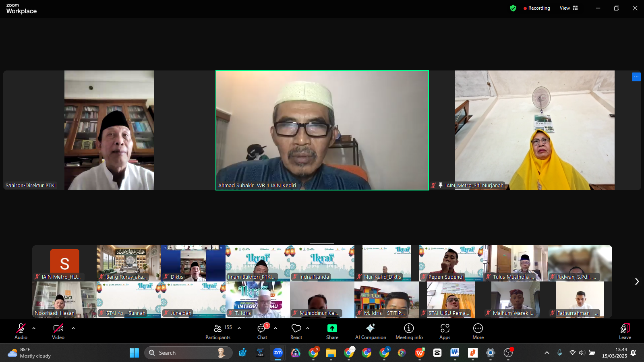Image resolution: width=644 pixels, height=362 pixels.
Task: Click the green encryption shield icon
Action: tap(513, 8)
